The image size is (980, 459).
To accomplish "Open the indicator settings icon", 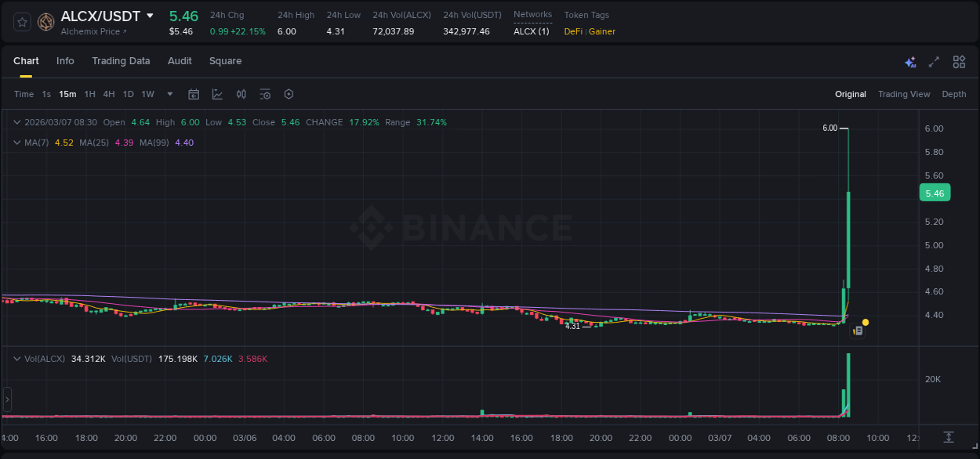I will click(x=265, y=94).
